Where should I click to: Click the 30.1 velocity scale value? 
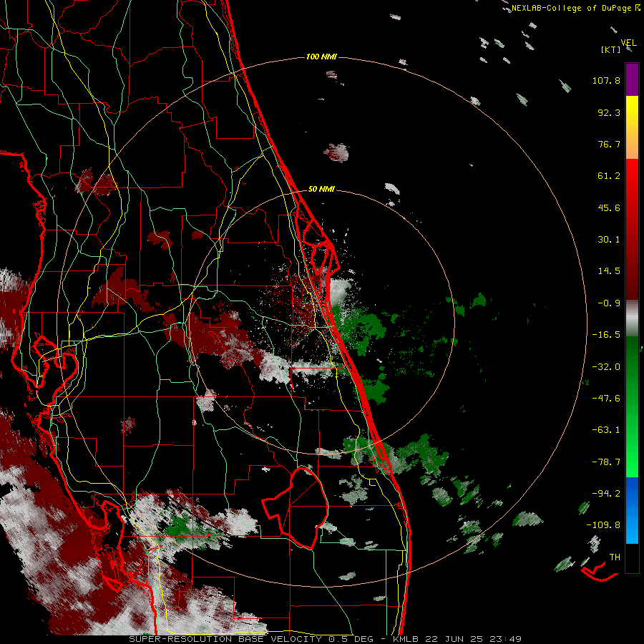[x=609, y=240]
